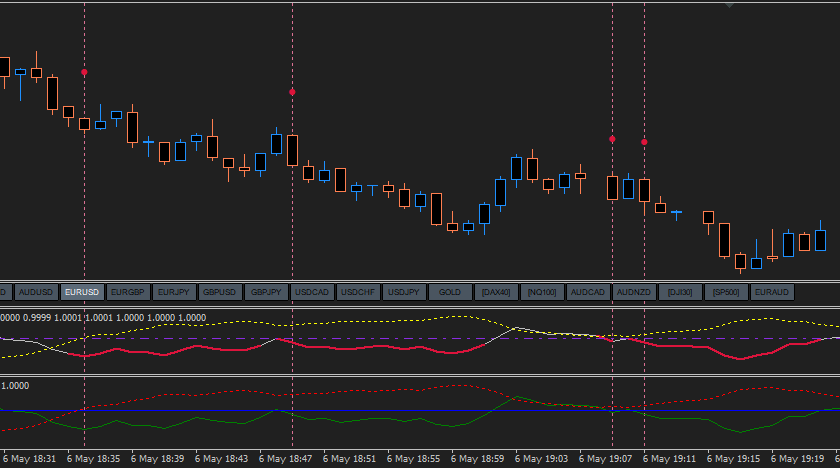The height and width of the screenshot is (468, 840).
Task: Select red signal dot above 18:35 line
Action: pos(84,72)
